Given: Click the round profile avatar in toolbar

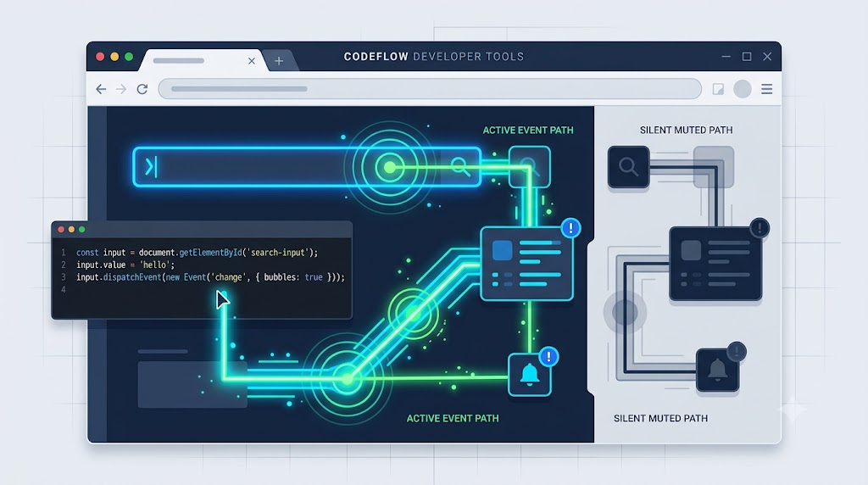Looking at the screenshot, I should (x=743, y=89).
